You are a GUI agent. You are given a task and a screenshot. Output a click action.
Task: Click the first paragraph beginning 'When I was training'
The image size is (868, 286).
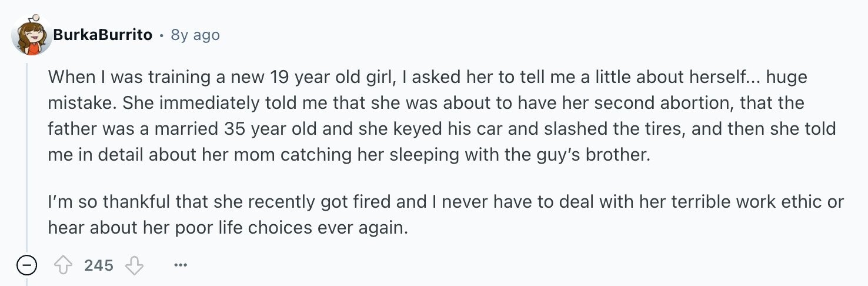441,117
